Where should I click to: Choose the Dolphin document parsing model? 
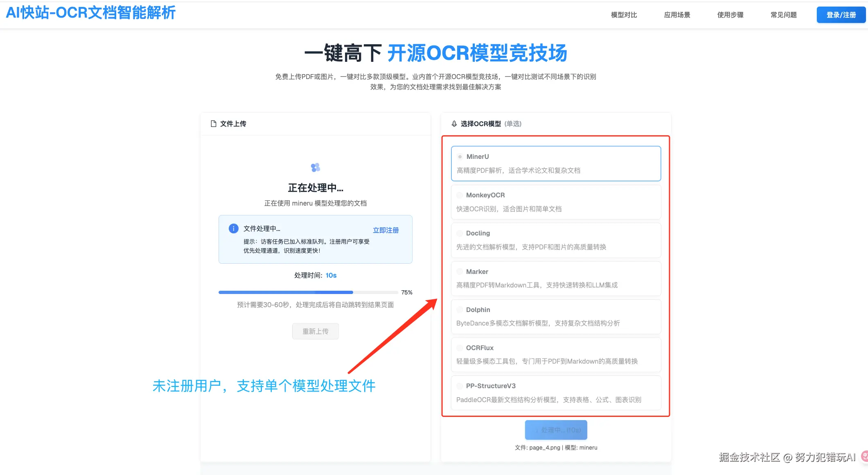tap(459, 309)
